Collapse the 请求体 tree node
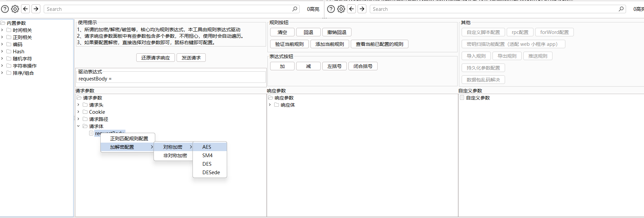 (x=78, y=126)
